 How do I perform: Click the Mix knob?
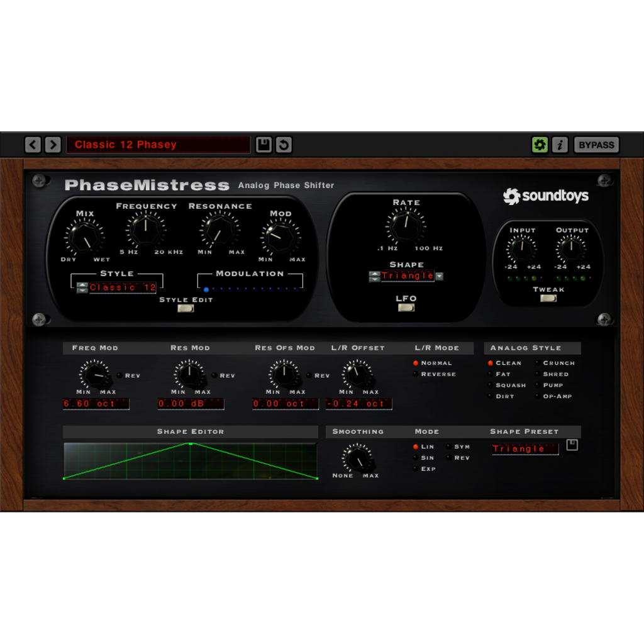(85, 237)
